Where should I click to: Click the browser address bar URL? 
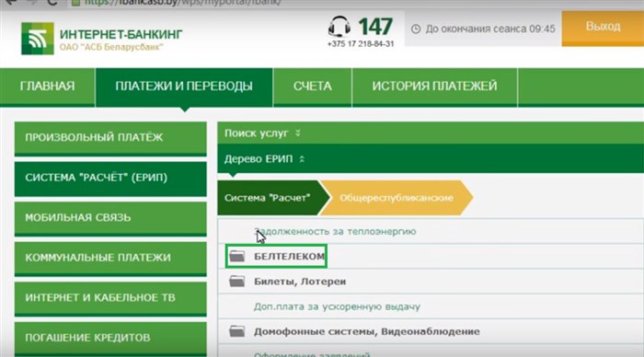click(x=183, y=3)
